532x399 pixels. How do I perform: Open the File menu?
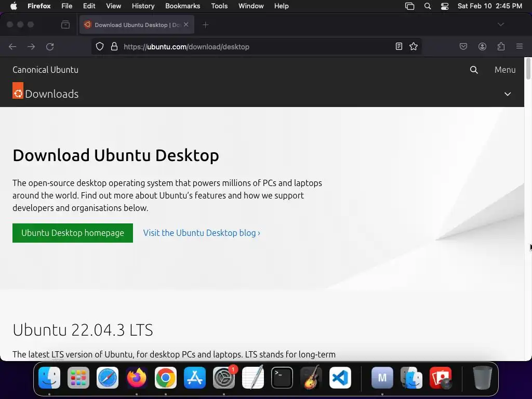[67, 6]
